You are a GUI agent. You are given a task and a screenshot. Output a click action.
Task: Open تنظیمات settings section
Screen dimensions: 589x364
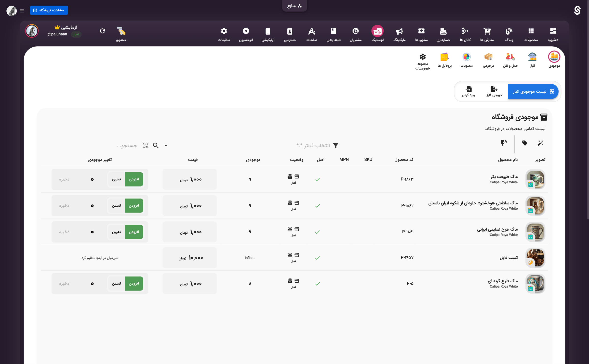click(x=224, y=34)
